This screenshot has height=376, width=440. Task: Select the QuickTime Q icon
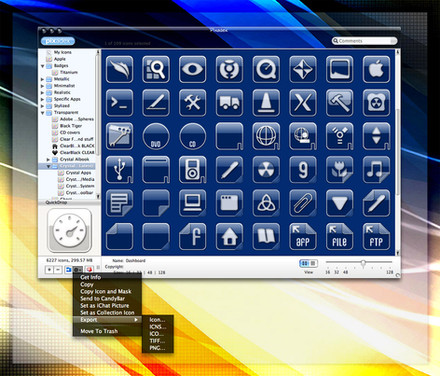point(266,69)
